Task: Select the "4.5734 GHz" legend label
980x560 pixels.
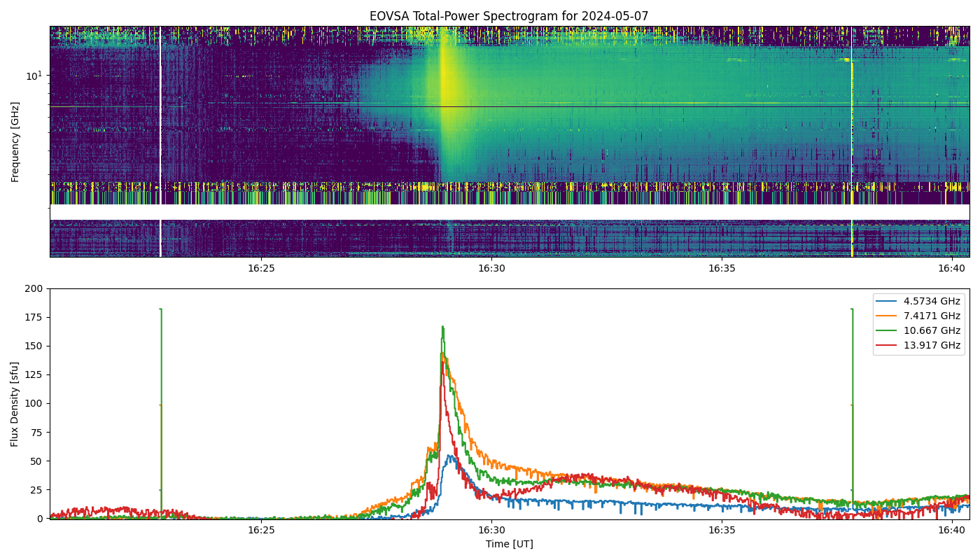Action: pyautogui.click(x=933, y=302)
